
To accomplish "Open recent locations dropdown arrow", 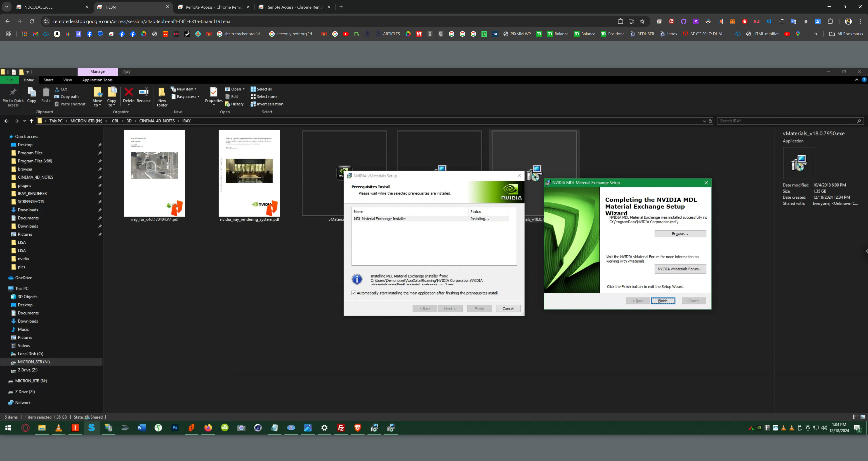I will (x=24, y=121).
